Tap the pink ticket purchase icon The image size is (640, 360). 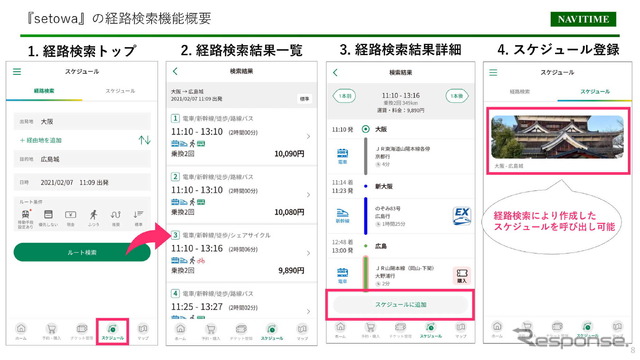(462, 276)
